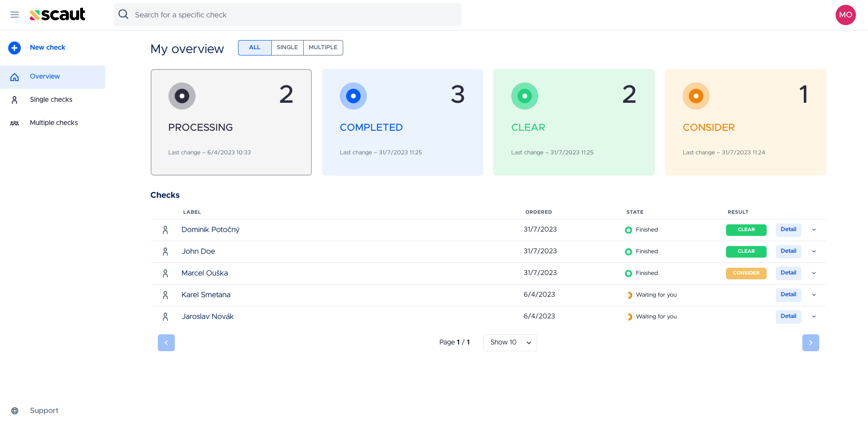
Task: Click CLEAR result badge for Dominik Potočný
Action: [746, 230]
